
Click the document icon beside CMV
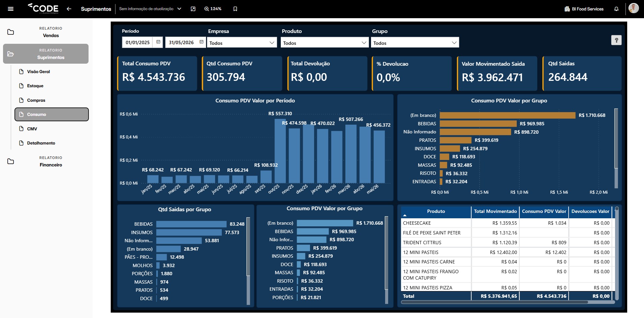click(21, 129)
